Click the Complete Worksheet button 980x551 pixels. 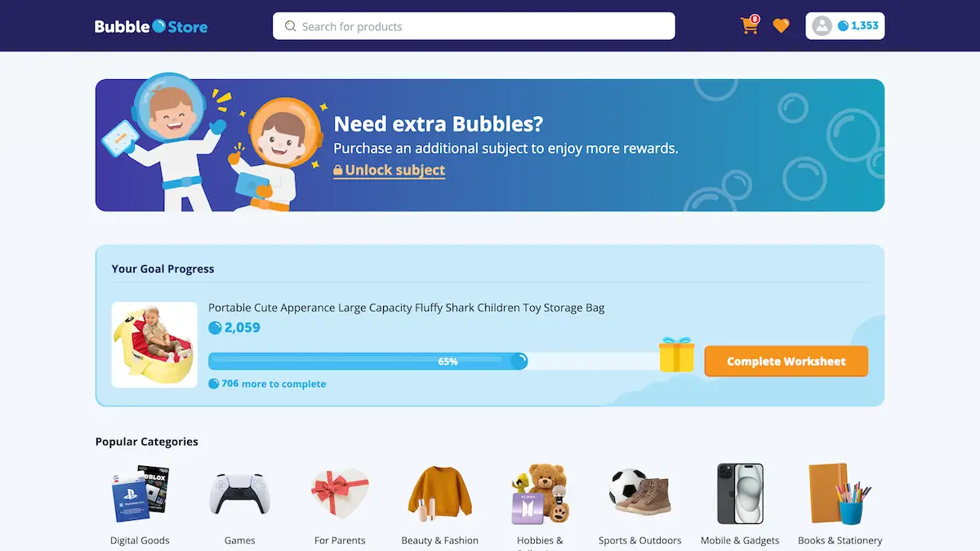click(x=786, y=361)
